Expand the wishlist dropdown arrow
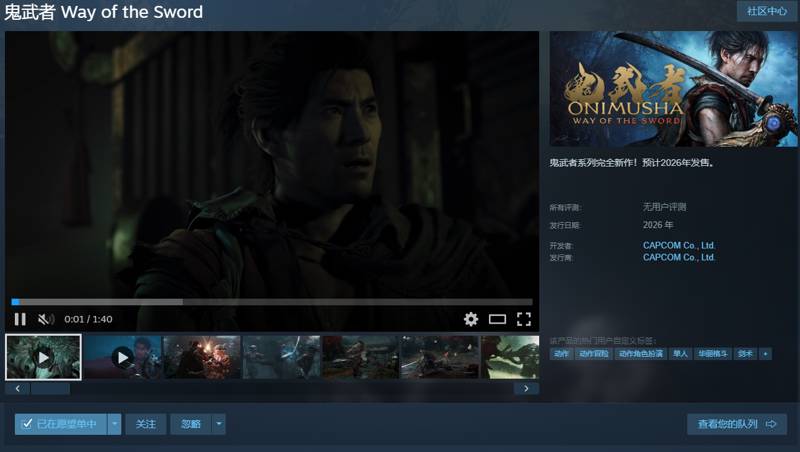This screenshot has width=800, height=452. click(115, 424)
